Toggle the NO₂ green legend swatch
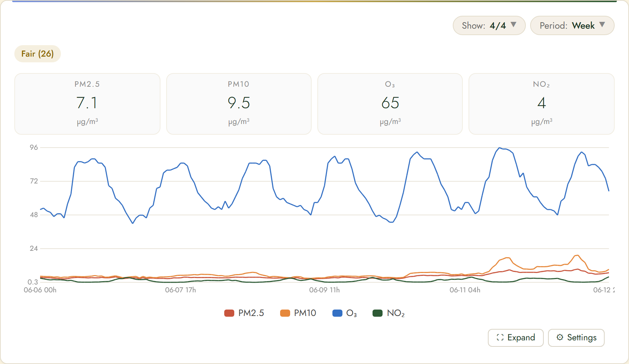This screenshot has height=364, width=629. [378, 313]
